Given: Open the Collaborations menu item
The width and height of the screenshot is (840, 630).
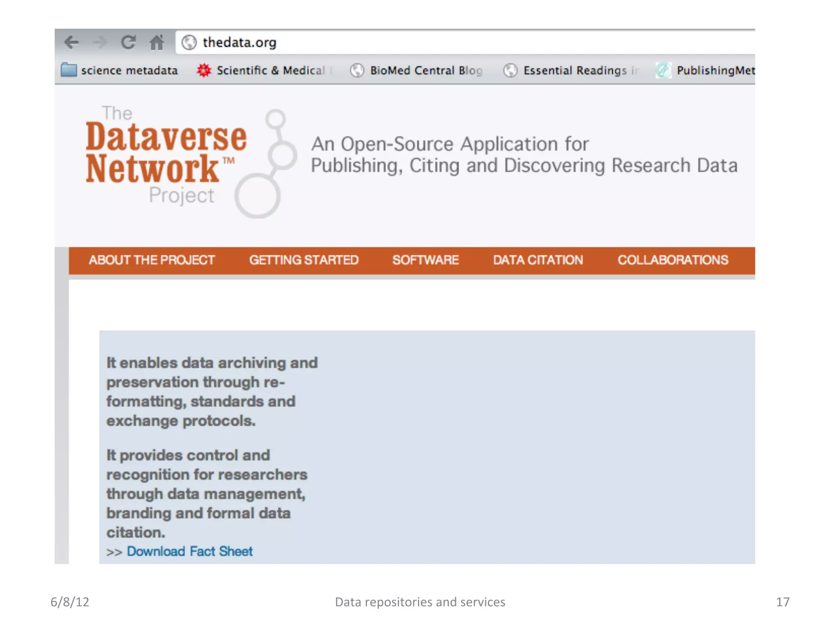Looking at the screenshot, I should 673,260.
